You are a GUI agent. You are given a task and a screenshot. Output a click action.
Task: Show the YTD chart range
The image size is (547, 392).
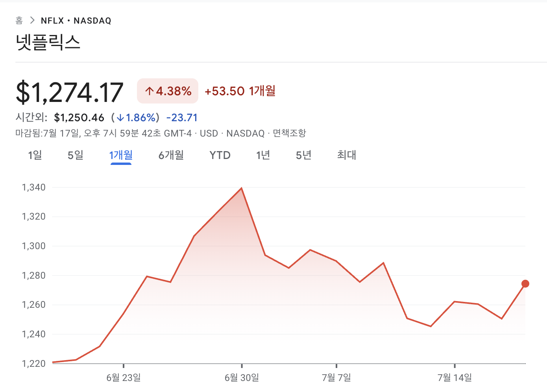pos(220,155)
